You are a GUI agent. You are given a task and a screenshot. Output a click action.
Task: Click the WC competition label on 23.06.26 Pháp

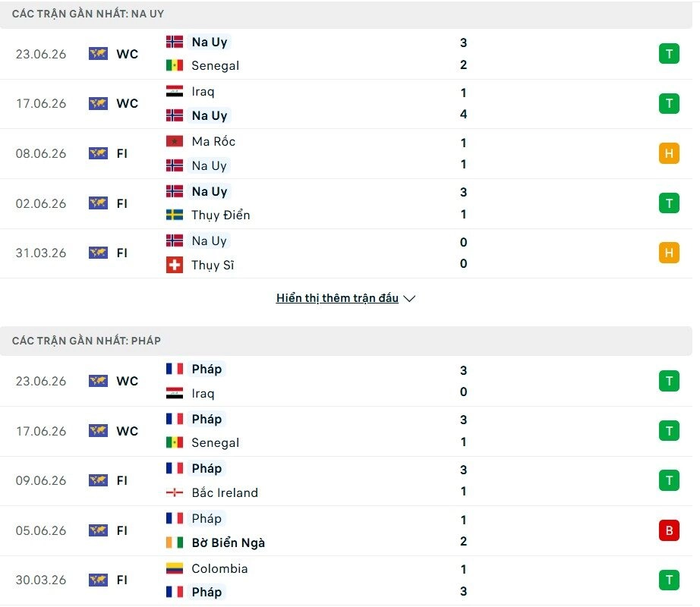[128, 382]
